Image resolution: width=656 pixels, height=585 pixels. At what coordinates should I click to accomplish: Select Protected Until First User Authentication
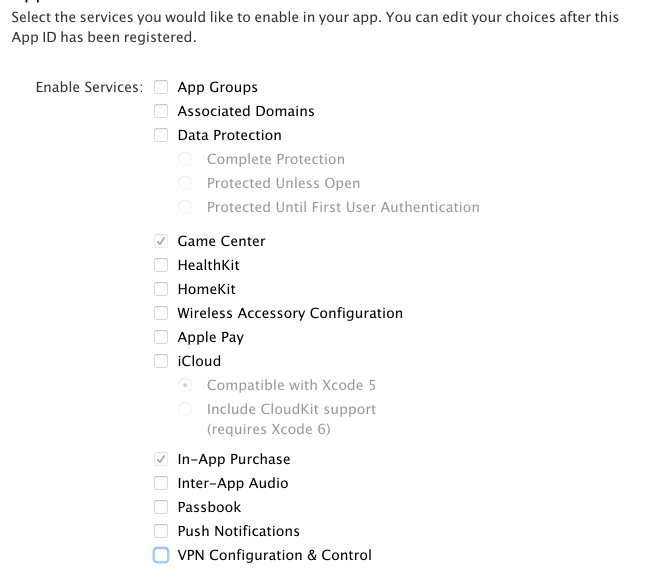185,207
